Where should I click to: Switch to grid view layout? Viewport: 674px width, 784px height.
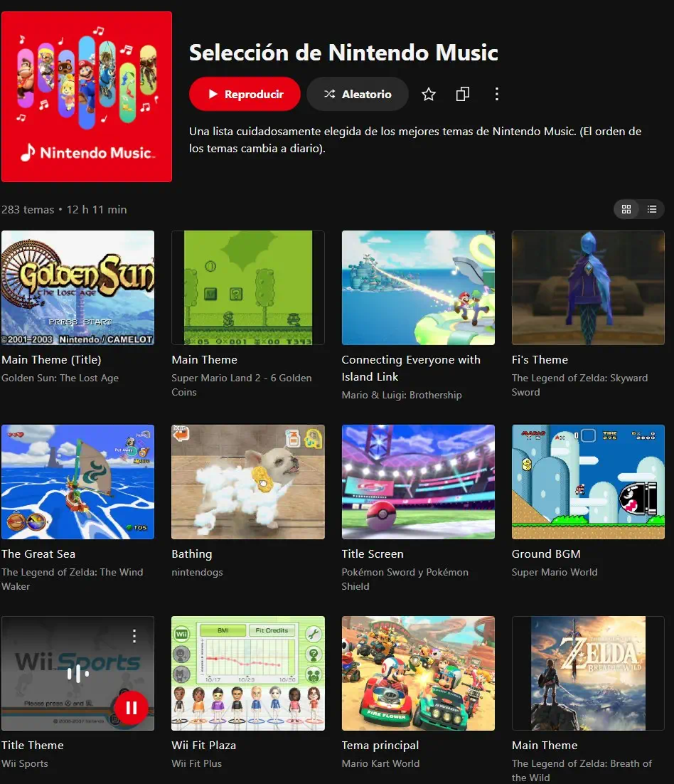coord(626,209)
